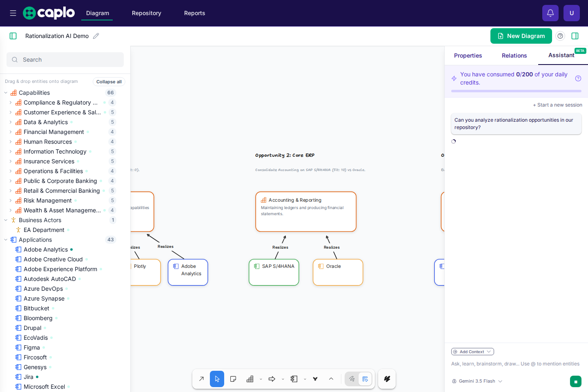Open the help question icon
The height and width of the screenshot is (392, 588).
coord(560,36)
